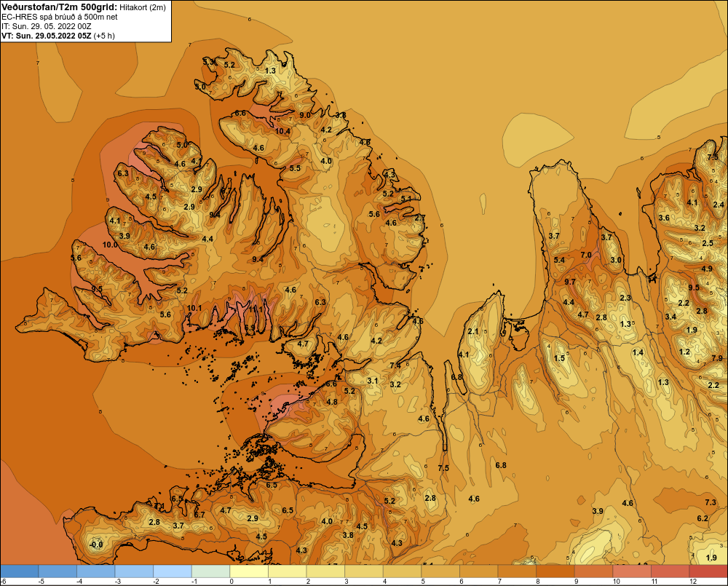This screenshot has height=586, width=728.
Task: Click the 6.7 temperature value
Action: tap(199, 515)
